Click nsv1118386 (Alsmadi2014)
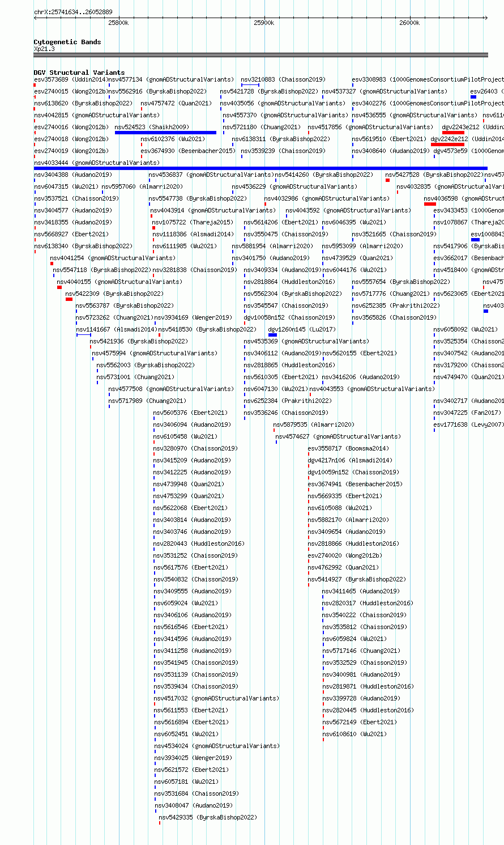 click(x=193, y=234)
